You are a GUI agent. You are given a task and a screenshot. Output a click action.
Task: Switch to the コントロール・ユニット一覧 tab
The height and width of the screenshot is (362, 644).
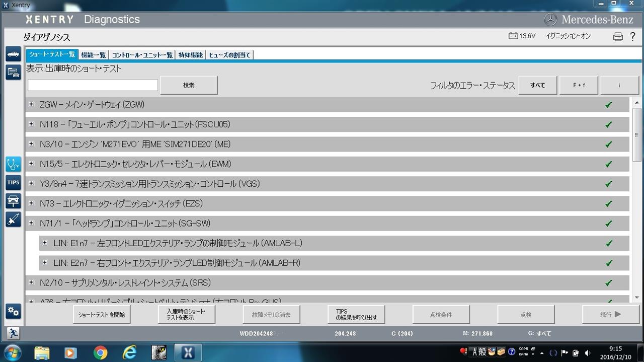tap(142, 55)
